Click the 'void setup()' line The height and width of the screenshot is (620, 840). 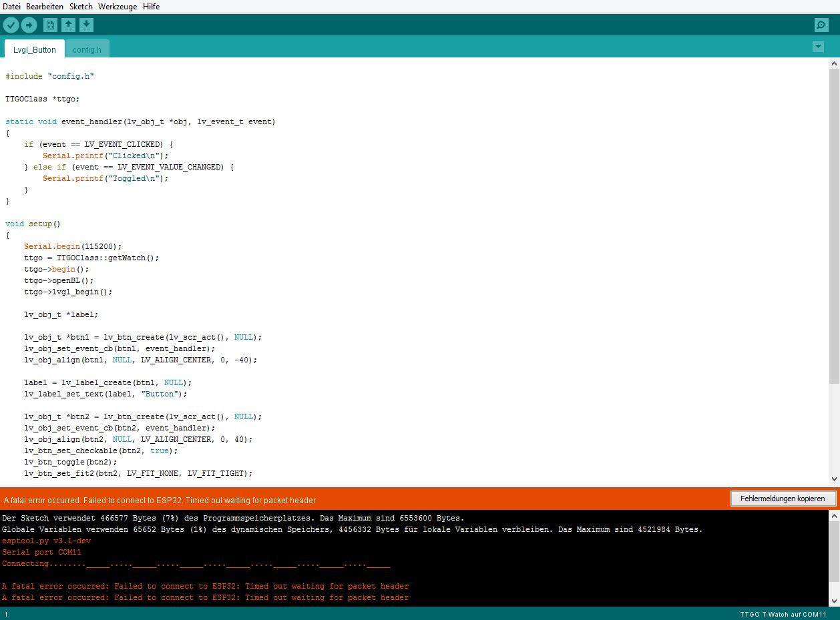pos(33,224)
